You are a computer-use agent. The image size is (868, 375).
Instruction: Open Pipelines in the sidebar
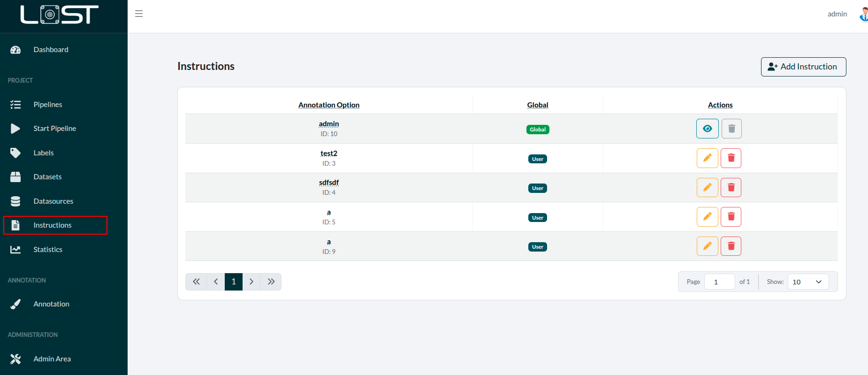(47, 104)
